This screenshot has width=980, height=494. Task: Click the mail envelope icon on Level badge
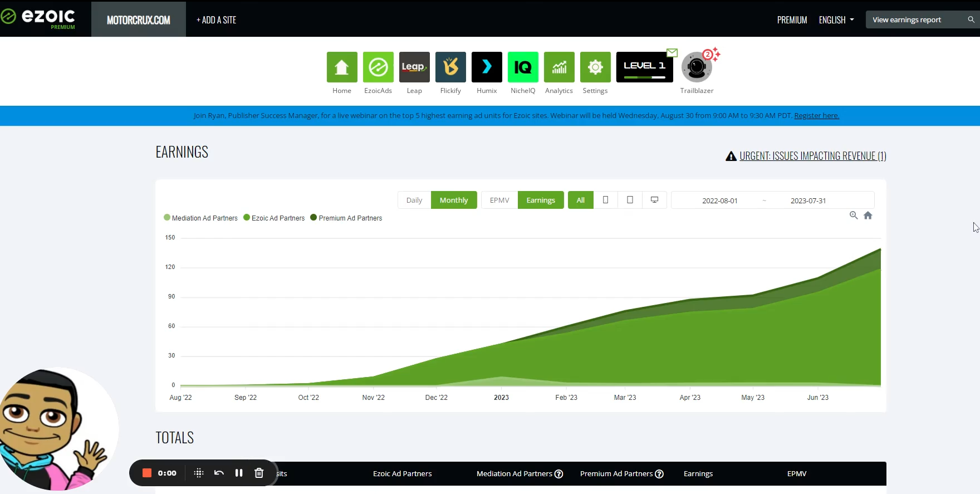click(672, 53)
